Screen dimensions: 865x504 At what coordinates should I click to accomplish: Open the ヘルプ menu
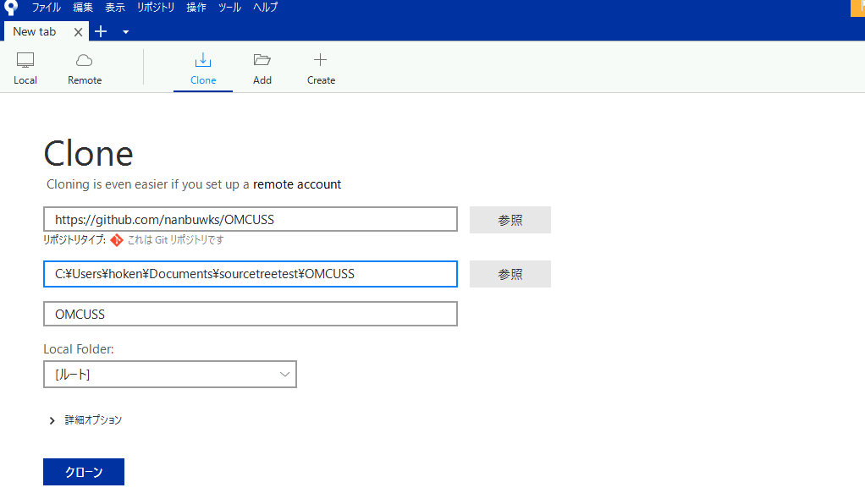266,7
